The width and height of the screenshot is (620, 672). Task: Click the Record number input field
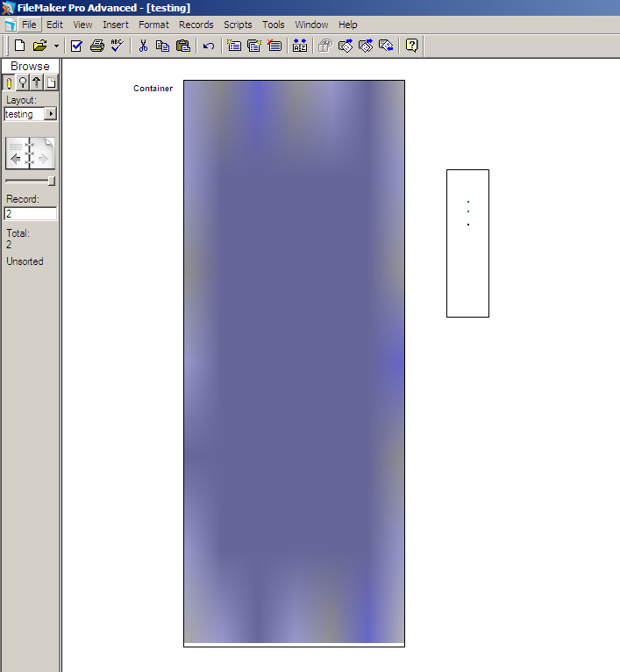(x=31, y=213)
